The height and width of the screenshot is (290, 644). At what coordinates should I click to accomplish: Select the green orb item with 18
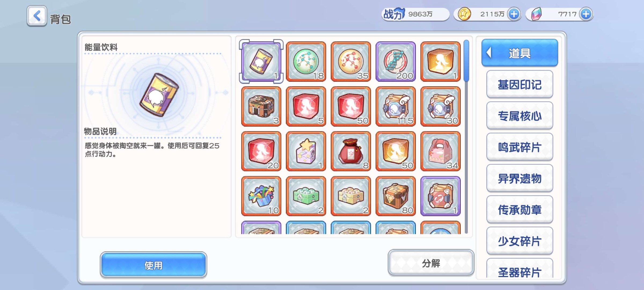pyautogui.click(x=306, y=61)
